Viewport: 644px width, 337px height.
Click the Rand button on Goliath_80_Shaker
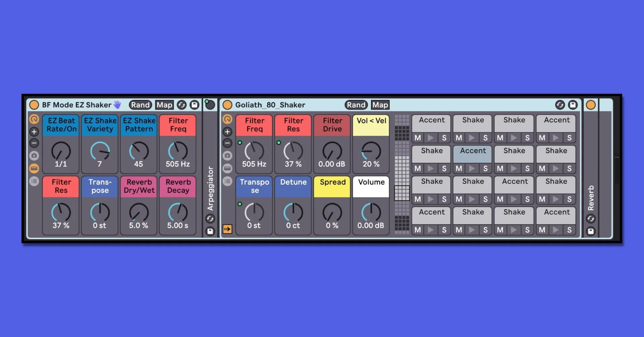356,105
